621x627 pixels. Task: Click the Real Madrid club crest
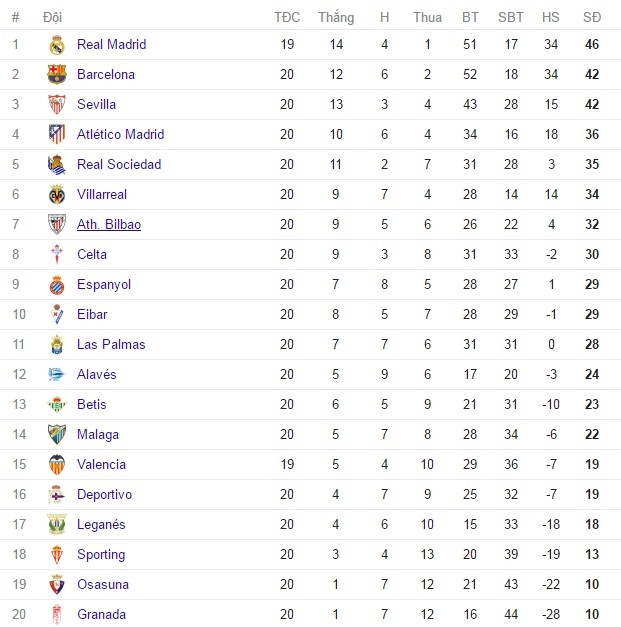coord(57,44)
